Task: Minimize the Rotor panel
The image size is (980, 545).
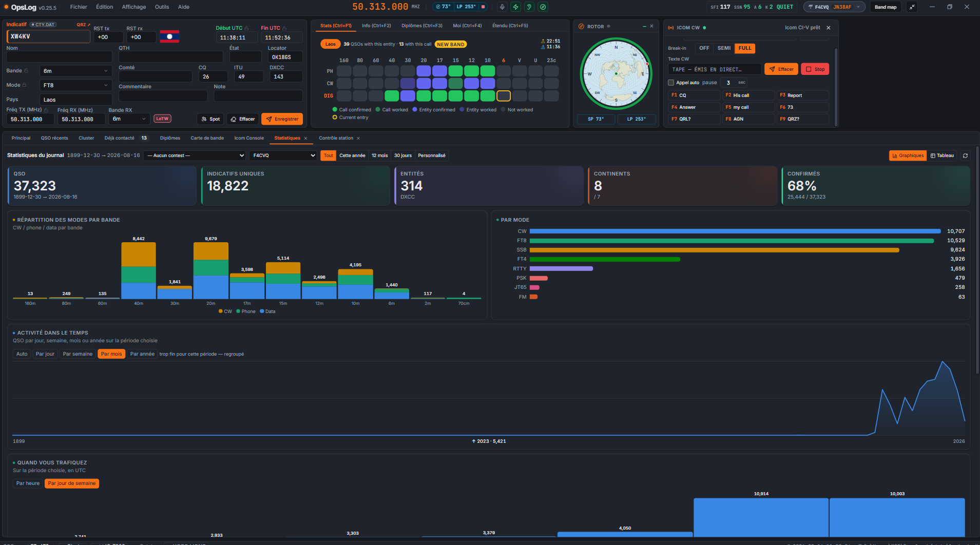Action: [x=644, y=26]
